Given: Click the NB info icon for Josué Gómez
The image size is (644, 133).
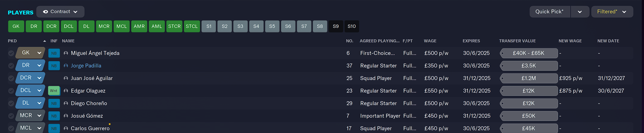Looking at the screenshot, I should click(54, 116).
